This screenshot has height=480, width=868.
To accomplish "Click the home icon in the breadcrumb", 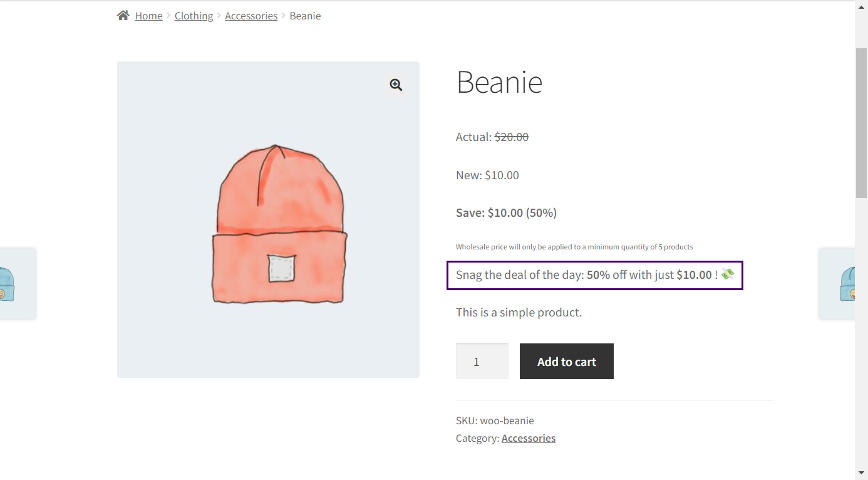I will tap(123, 14).
